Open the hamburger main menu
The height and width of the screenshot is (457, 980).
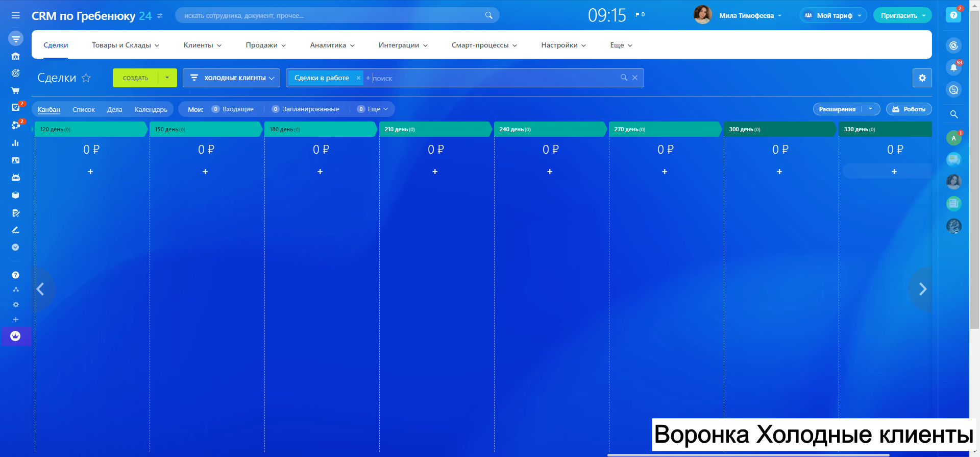click(x=16, y=15)
